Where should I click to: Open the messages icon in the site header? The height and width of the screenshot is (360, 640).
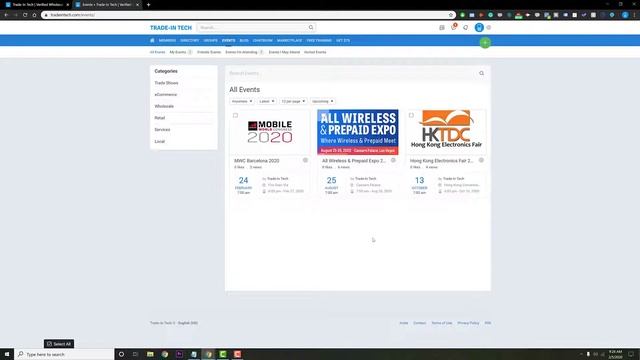click(465, 28)
